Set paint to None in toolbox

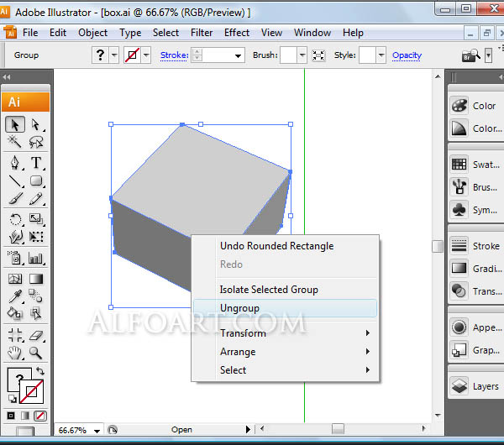(x=39, y=416)
